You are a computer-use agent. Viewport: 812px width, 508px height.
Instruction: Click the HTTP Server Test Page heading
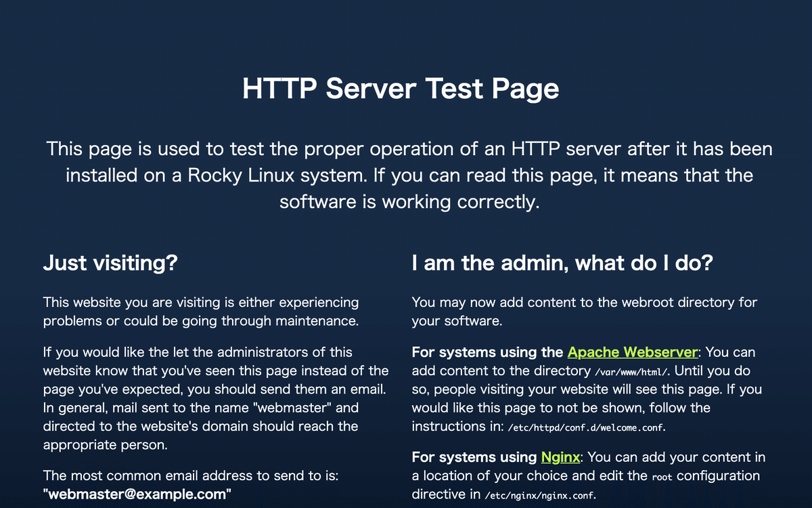[401, 89]
